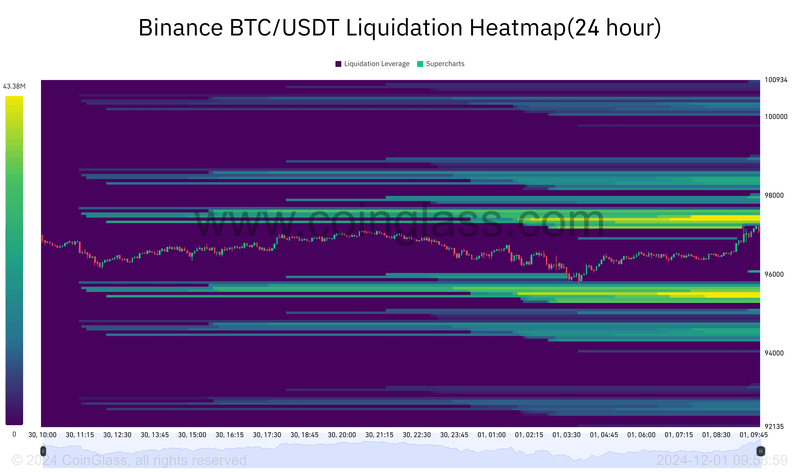Click the 01, 09:45 time axis label
800x472 pixels.
pyautogui.click(x=754, y=435)
